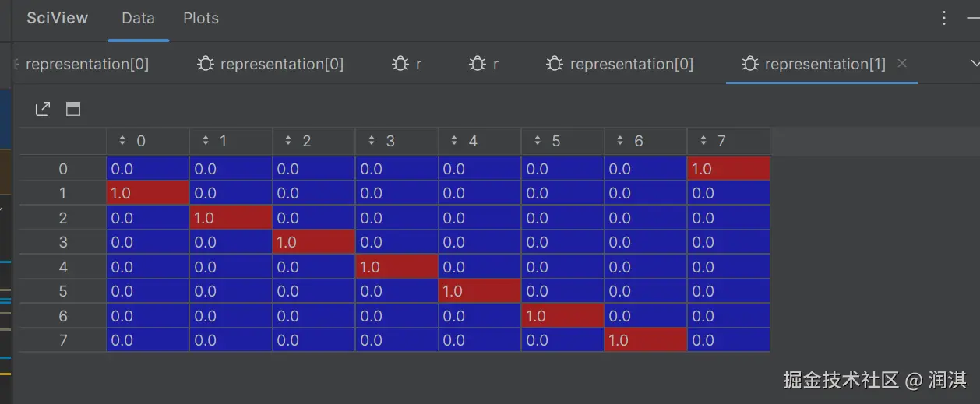Select the red 1.0 cell in row 4
The width and height of the screenshot is (980, 404).
[396, 267]
